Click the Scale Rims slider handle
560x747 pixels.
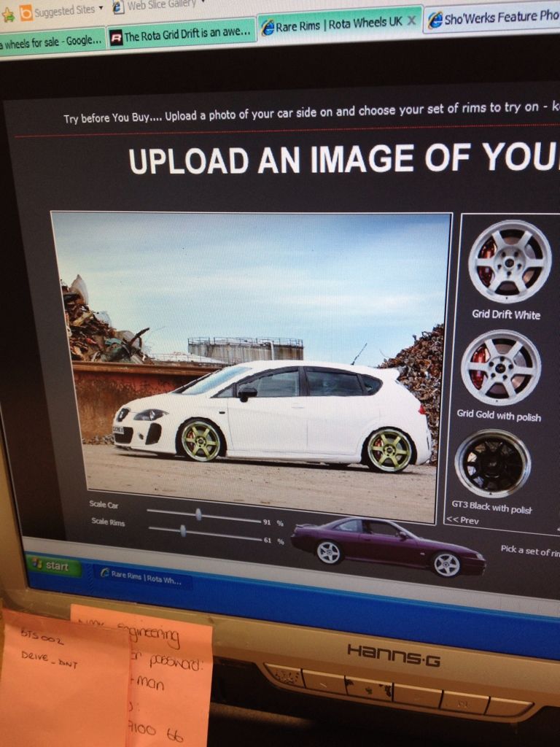[183, 531]
